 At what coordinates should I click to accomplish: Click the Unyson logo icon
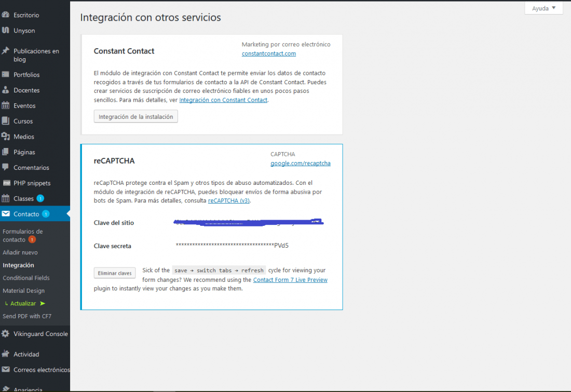(x=6, y=30)
